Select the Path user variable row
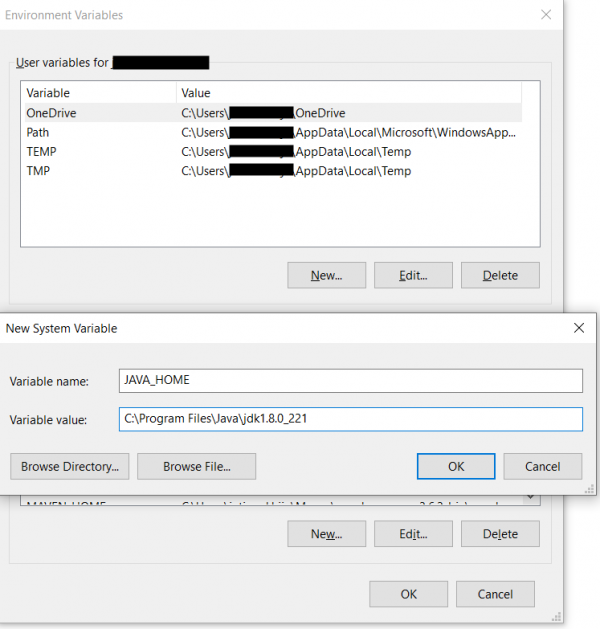Screen dimensions: 600x629 [273, 132]
